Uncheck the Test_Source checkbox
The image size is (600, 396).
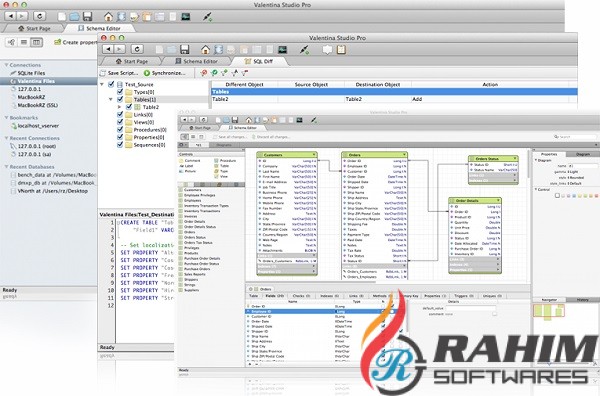coord(111,84)
